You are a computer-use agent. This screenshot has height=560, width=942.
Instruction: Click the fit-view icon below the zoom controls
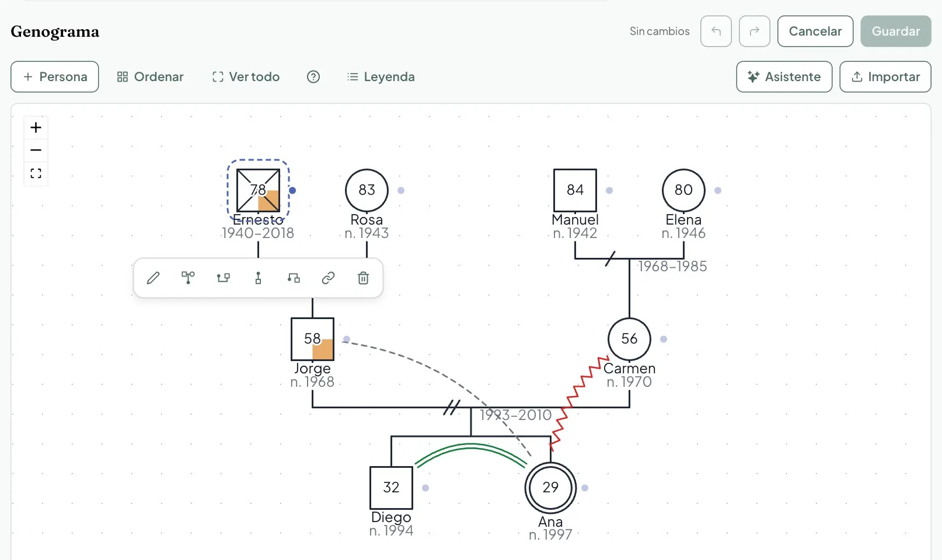(x=36, y=173)
